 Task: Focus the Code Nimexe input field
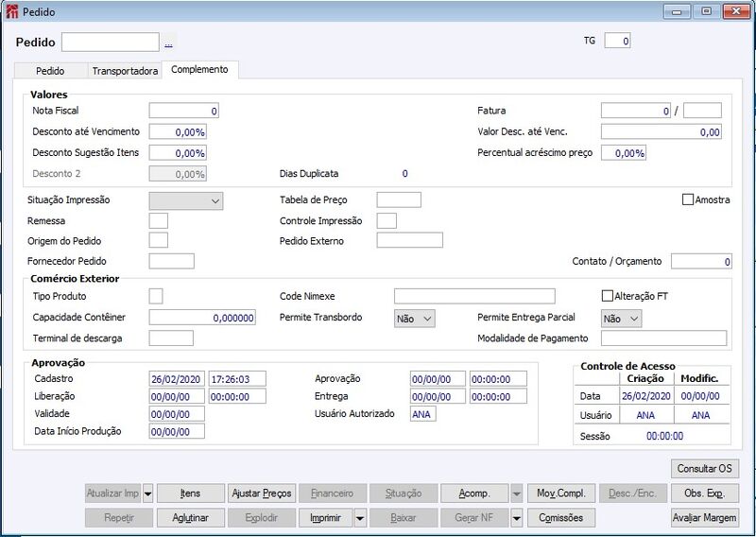pos(474,296)
